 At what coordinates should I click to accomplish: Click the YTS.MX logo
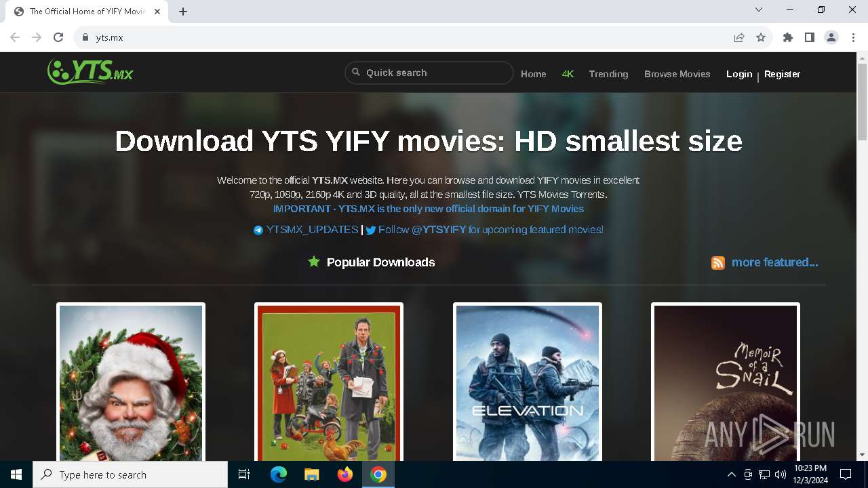pos(90,72)
